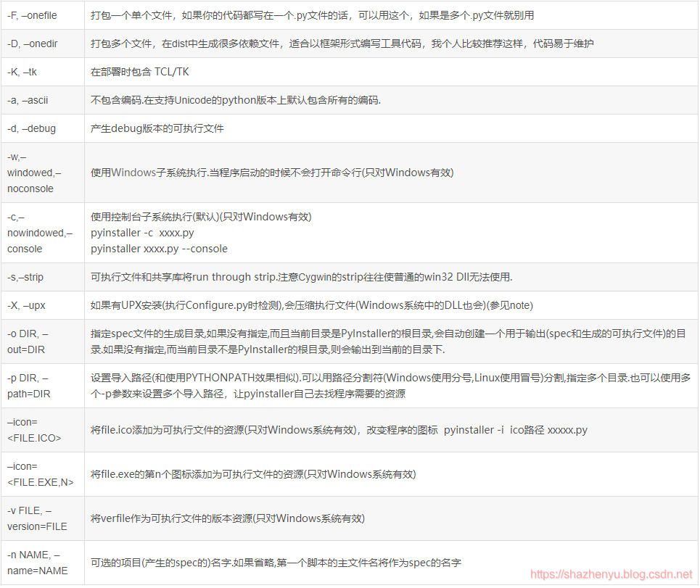
Task: Select the windowed/noconsole option cell
Action: (42, 173)
